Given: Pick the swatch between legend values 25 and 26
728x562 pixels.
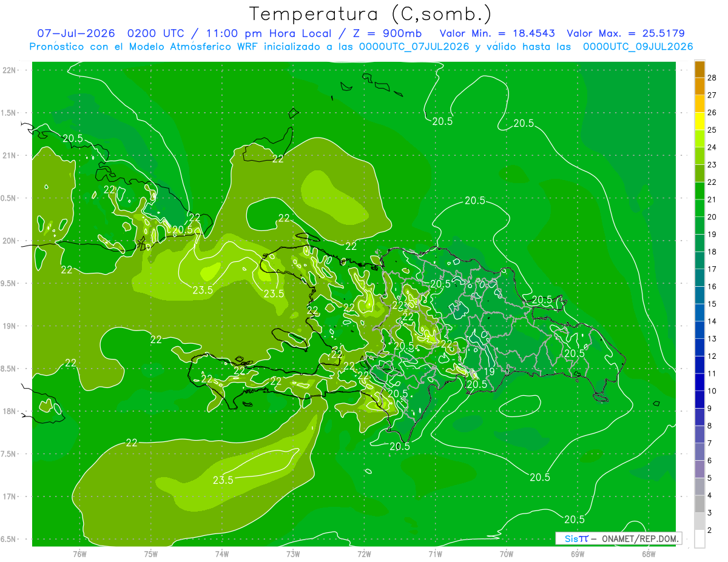Looking at the screenshot, I should tap(699, 121).
